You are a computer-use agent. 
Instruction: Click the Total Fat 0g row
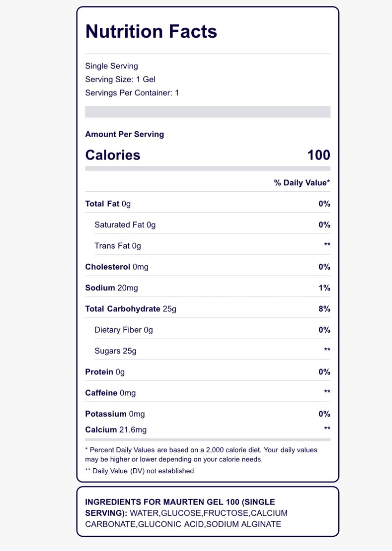(x=208, y=204)
